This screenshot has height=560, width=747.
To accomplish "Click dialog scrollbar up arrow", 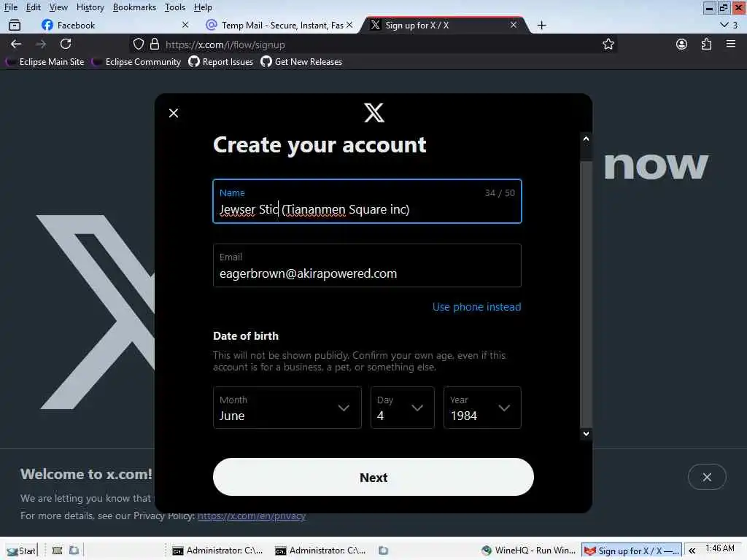I will click(586, 139).
